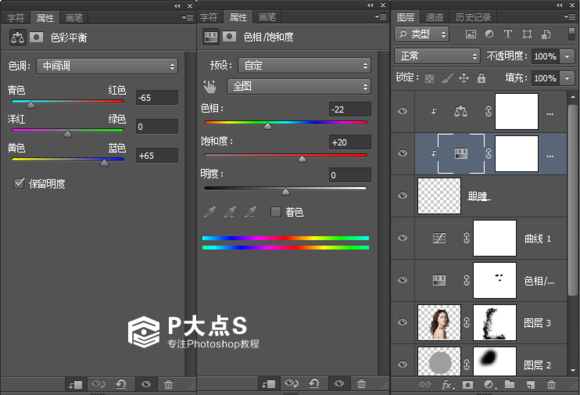Lock transparent pixels icon
Viewport: 580px width, 395px height.
(429, 78)
